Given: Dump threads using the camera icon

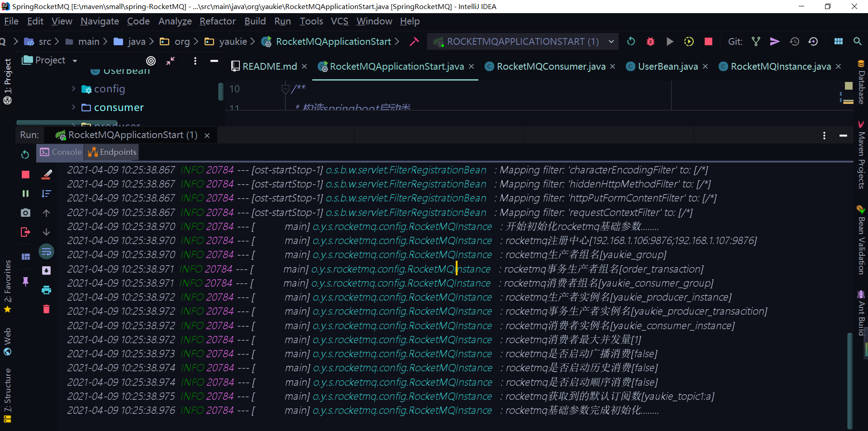Looking at the screenshot, I should coord(25,213).
